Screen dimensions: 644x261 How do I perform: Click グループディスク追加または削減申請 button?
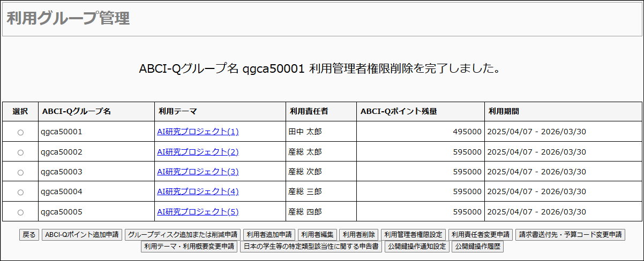(182, 234)
